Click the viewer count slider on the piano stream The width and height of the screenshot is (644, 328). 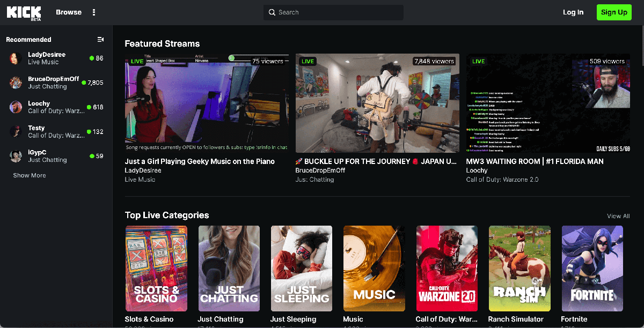coord(232,57)
